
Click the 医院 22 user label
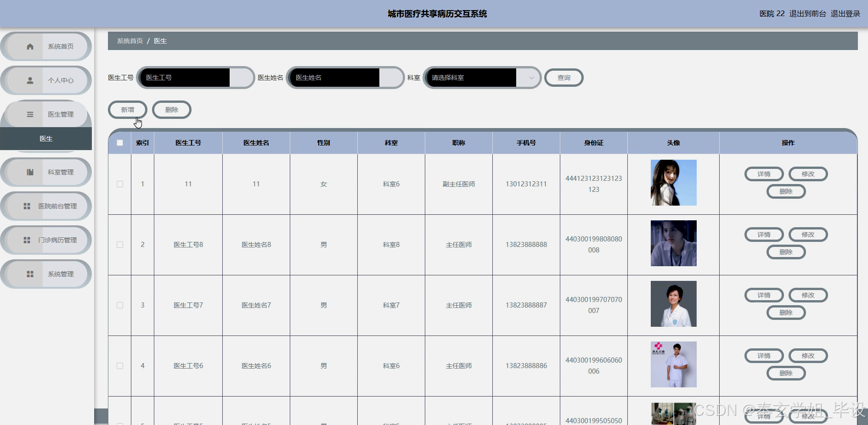pyautogui.click(x=772, y=14)
